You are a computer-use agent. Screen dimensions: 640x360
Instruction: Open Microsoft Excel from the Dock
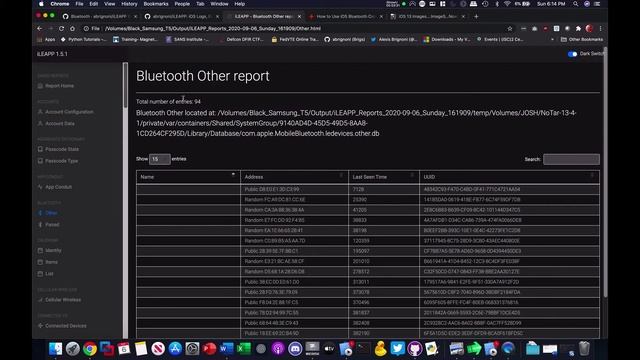pyautogui.click(x=244, y=349)
